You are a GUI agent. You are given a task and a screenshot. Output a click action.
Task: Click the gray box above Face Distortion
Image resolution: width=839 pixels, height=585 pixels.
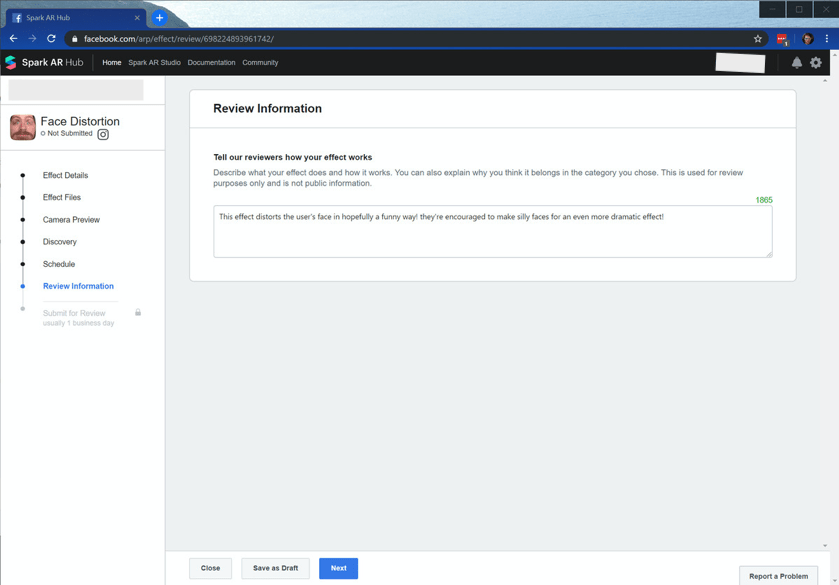point(76,90)
